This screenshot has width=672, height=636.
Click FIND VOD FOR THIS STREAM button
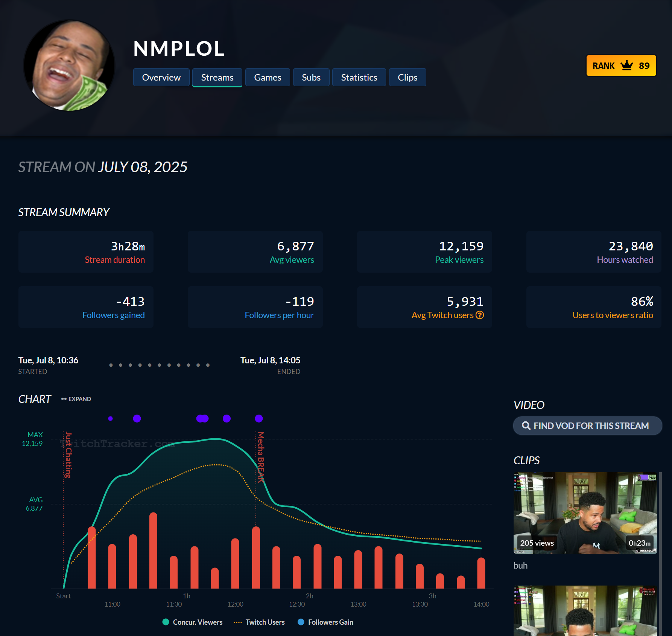587,426
